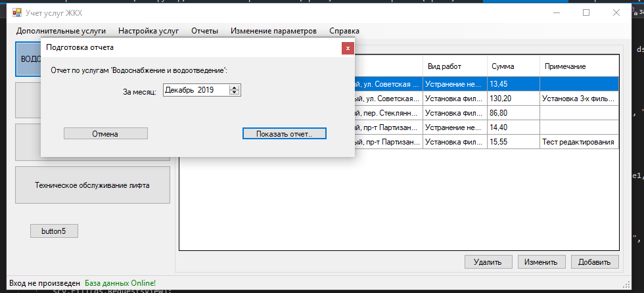Open the Отчеты menu

pyautogui.click(x=204, y=31)
